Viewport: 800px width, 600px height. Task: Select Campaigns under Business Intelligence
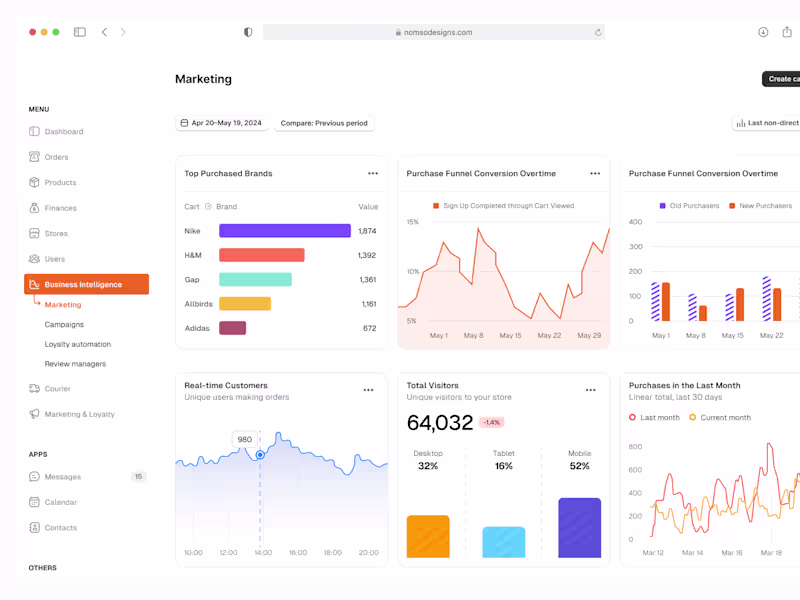pos(64,324)
